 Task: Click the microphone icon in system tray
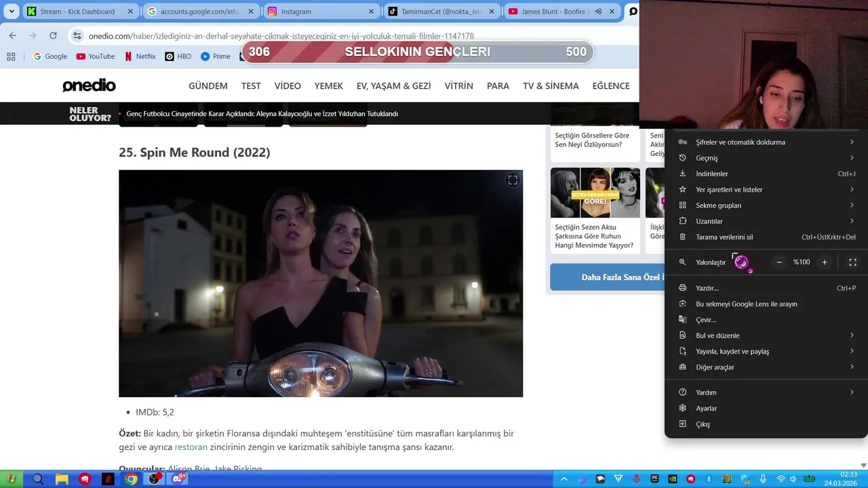click(763, 479)
